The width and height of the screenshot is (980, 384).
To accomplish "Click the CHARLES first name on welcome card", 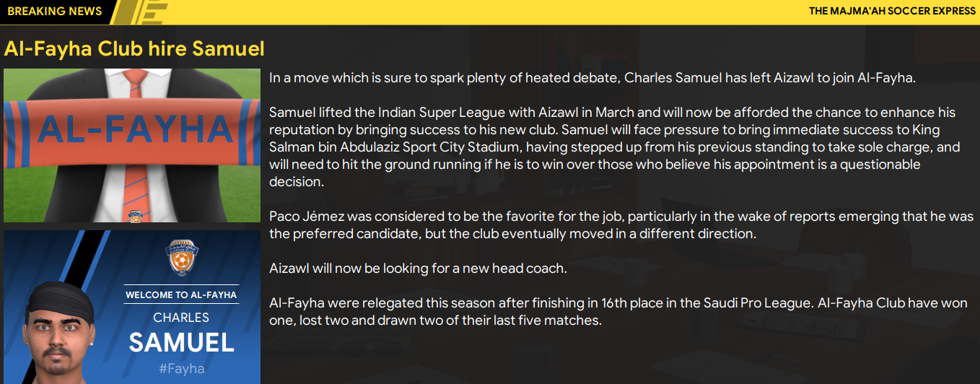I will (181, 318).
